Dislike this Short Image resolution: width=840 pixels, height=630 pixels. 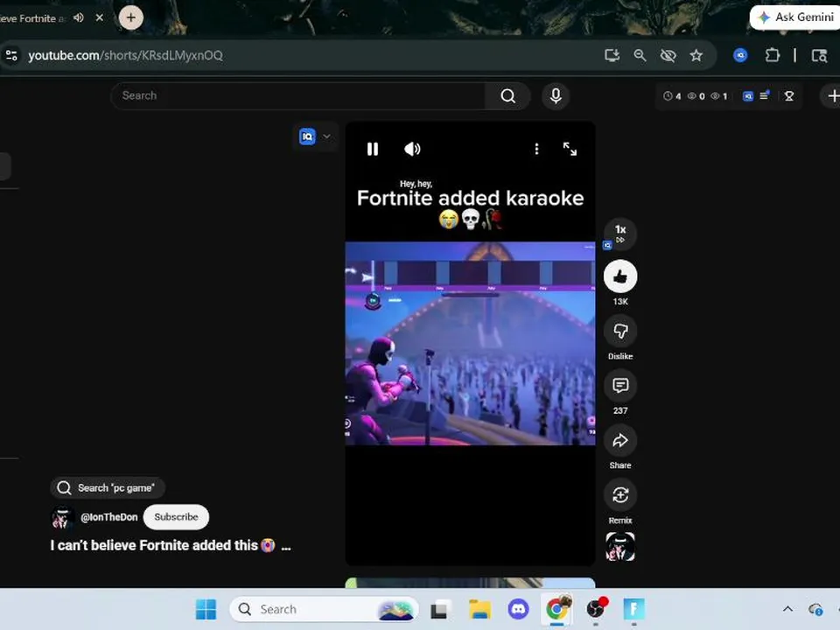(x=620, y=331)
